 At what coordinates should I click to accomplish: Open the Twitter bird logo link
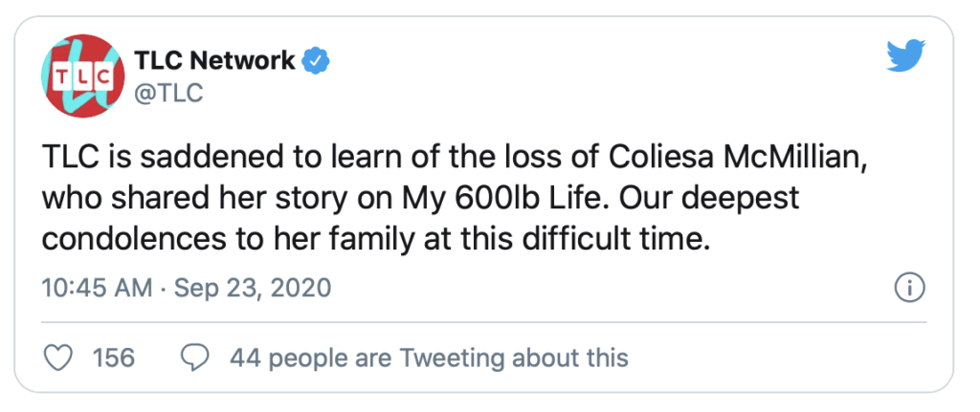tap(905, 55)
